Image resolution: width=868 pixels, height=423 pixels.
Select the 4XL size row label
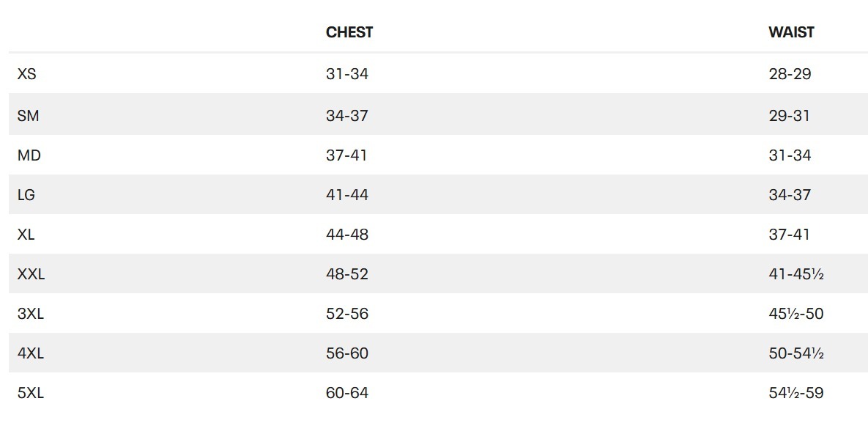[31, 353]
